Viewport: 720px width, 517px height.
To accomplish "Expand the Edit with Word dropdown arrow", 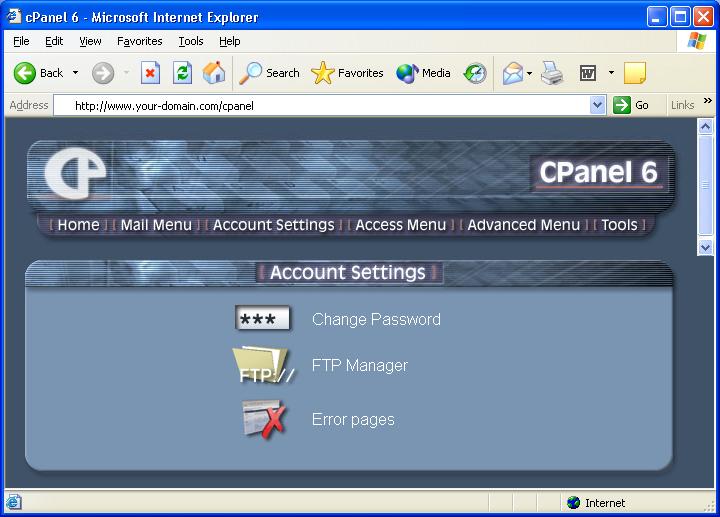I will (x=611, y=73).
